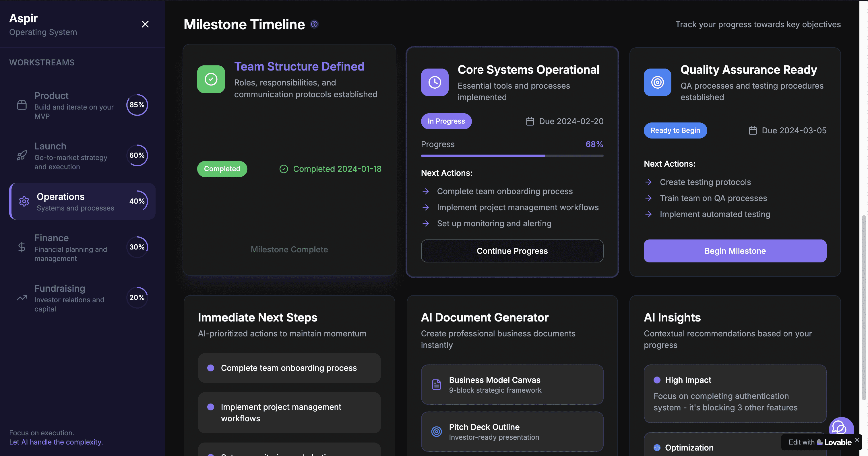
Task: Click the dollar sign Finance icon
Action: tap(22, 247)
